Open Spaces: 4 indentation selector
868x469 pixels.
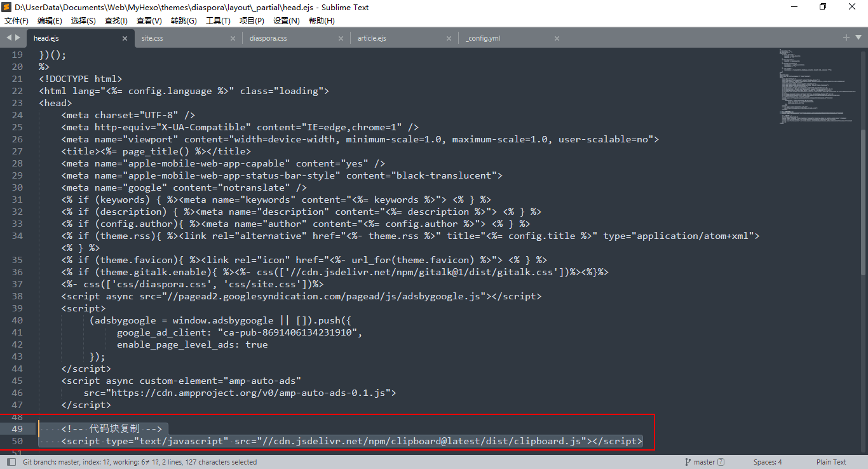(x=768, y=462)
